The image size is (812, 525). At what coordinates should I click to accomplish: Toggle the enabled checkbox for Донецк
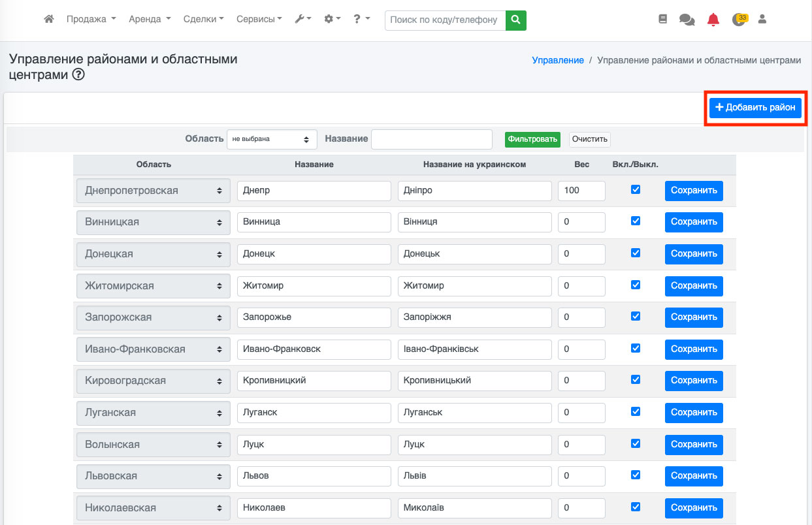coord(635,253)
